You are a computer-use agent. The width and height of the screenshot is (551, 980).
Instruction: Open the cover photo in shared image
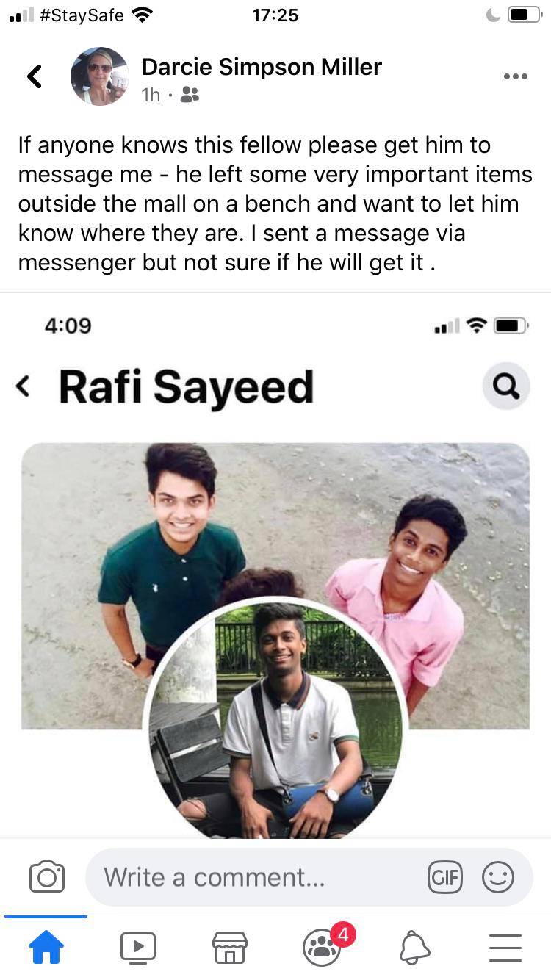(x=275, y=586)
